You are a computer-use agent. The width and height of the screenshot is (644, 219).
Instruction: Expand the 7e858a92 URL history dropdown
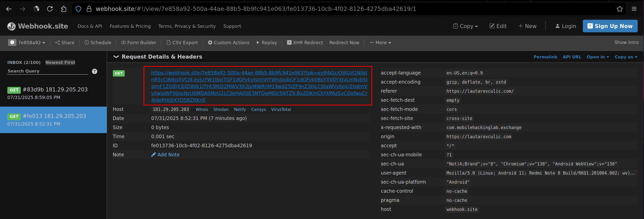pos(27,43)
